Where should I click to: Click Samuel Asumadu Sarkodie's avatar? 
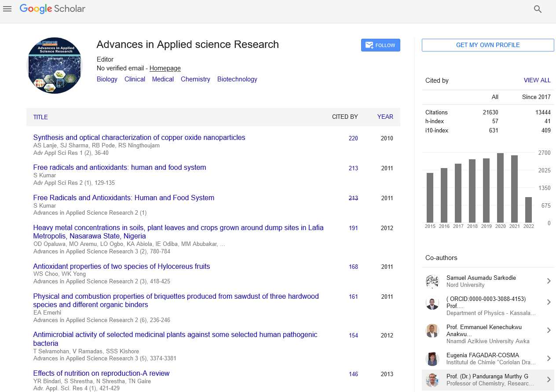pyautogui.click(x=432, y=281)
